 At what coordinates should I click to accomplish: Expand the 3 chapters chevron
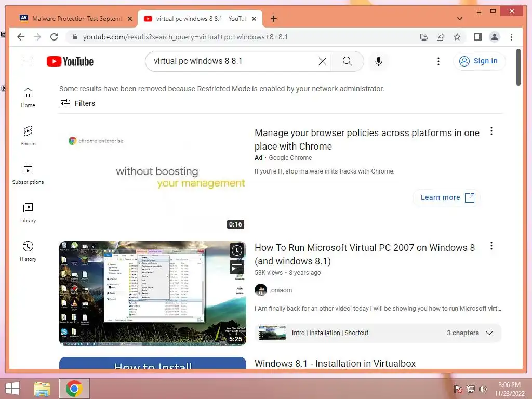pyautogui.click(x=489, y=333)
